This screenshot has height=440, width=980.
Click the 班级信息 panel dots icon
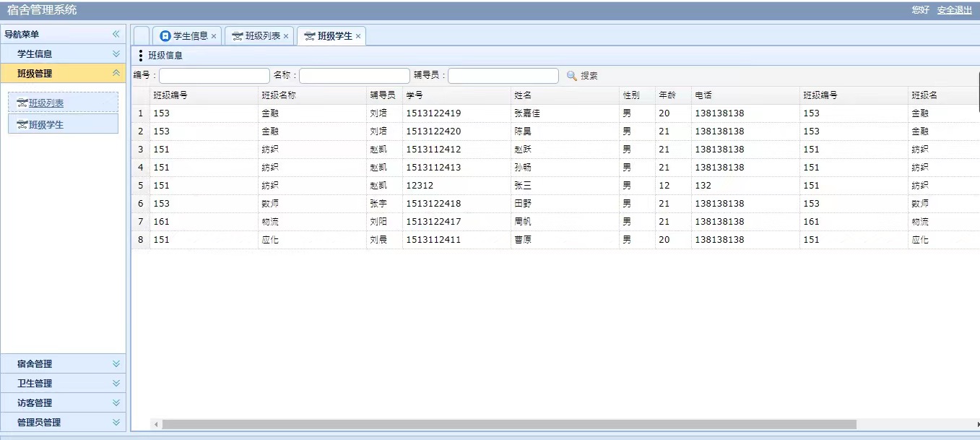pyautogui.click(x=140, y=56)
